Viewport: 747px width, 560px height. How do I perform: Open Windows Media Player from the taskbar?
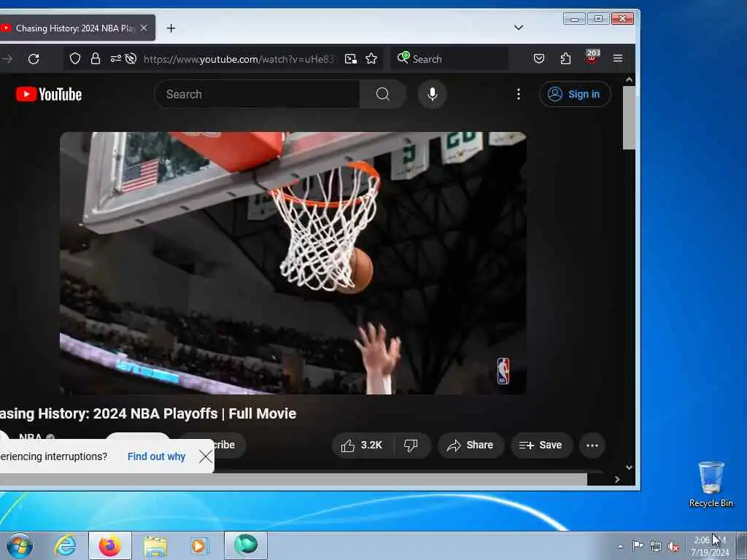pyautogui.click(x=198, y=545)
